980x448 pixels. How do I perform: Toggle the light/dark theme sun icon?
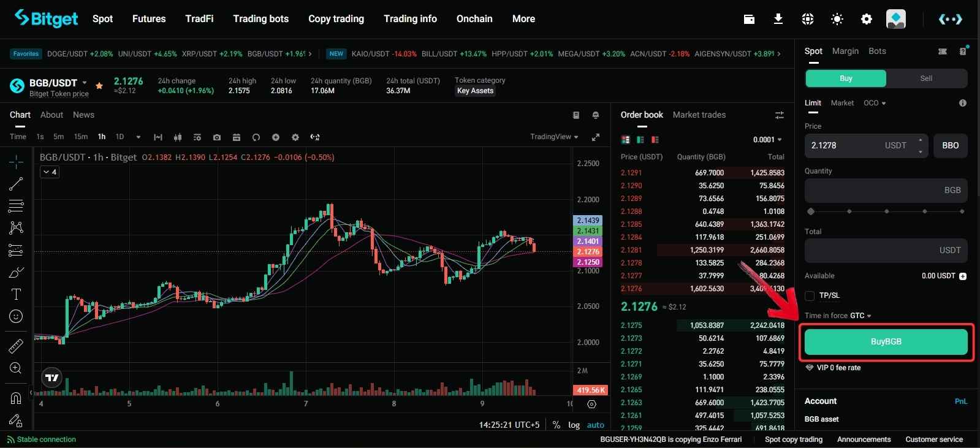tap(837, 19)
